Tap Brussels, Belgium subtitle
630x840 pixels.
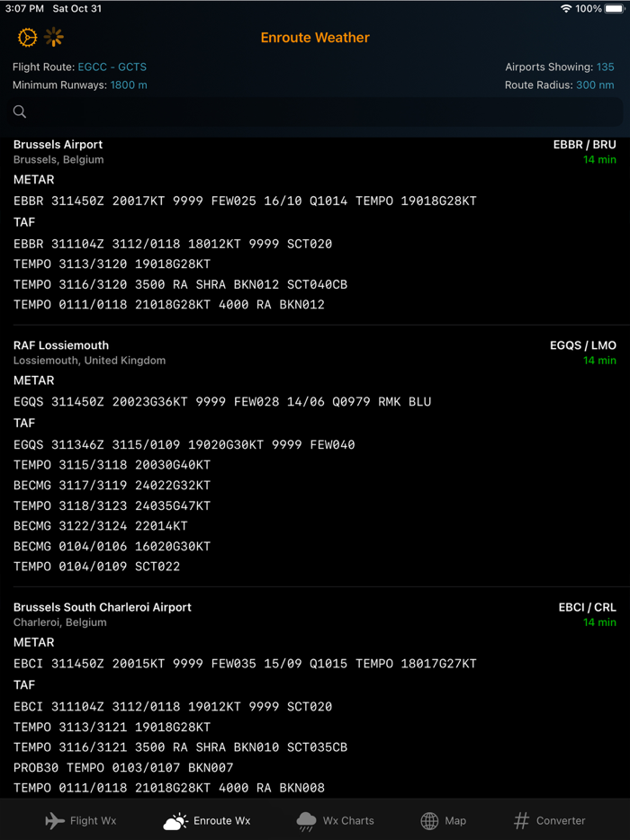tap(58, 159)
